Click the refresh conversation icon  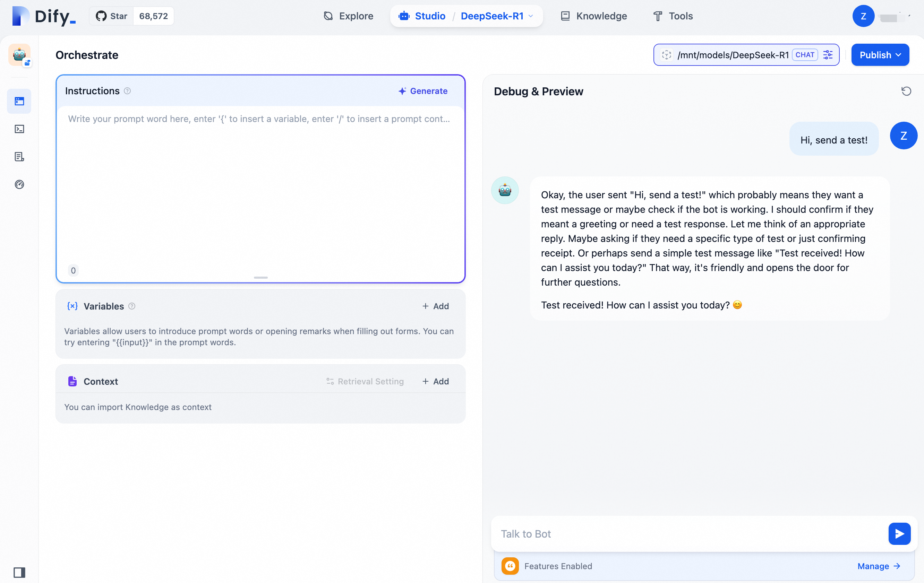pos(906,91)
